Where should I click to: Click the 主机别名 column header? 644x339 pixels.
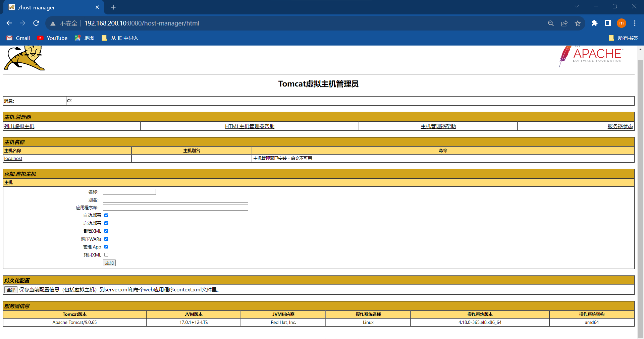pyautogui.click(x=192, y=151)
